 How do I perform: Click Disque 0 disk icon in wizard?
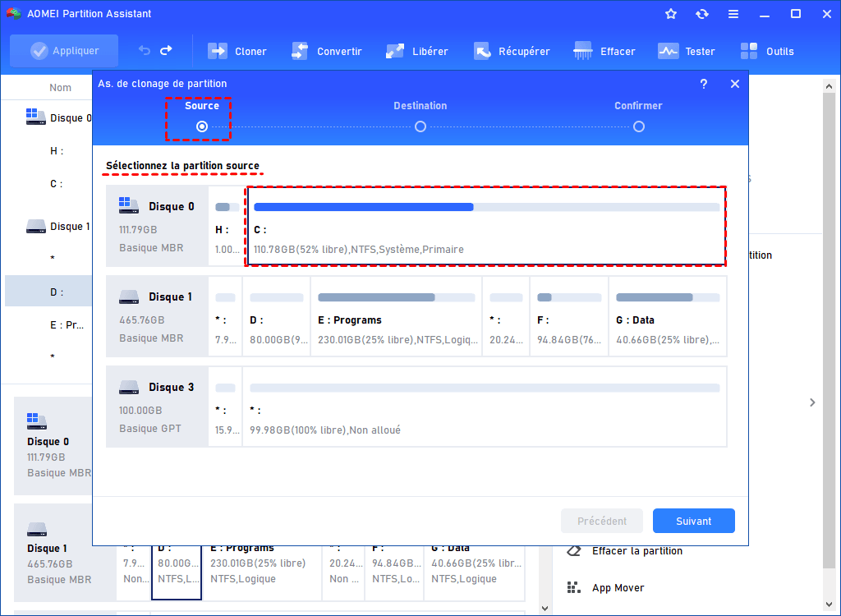click(x=129, y=205)
